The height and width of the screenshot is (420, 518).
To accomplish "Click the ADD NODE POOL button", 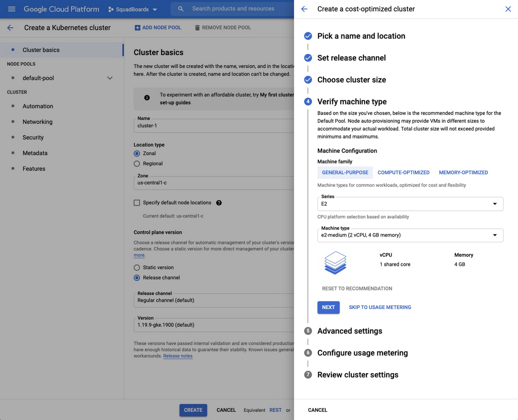I will click(158, 28).
